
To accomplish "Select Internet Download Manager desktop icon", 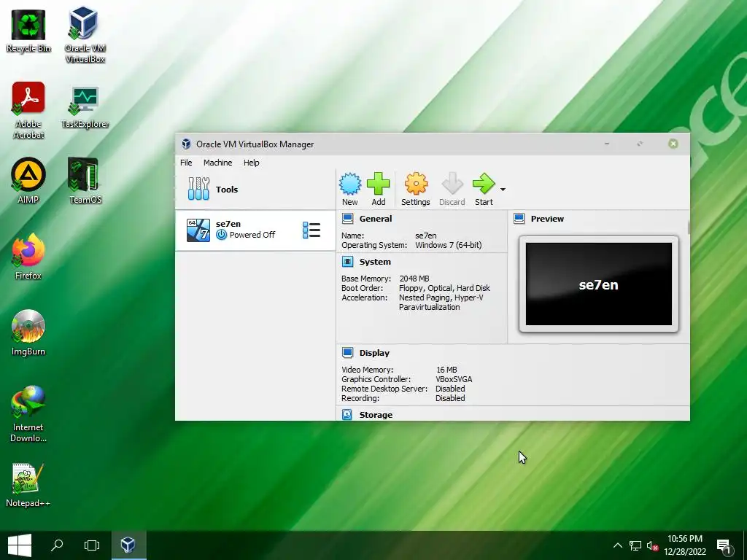I will click(28, 414).
